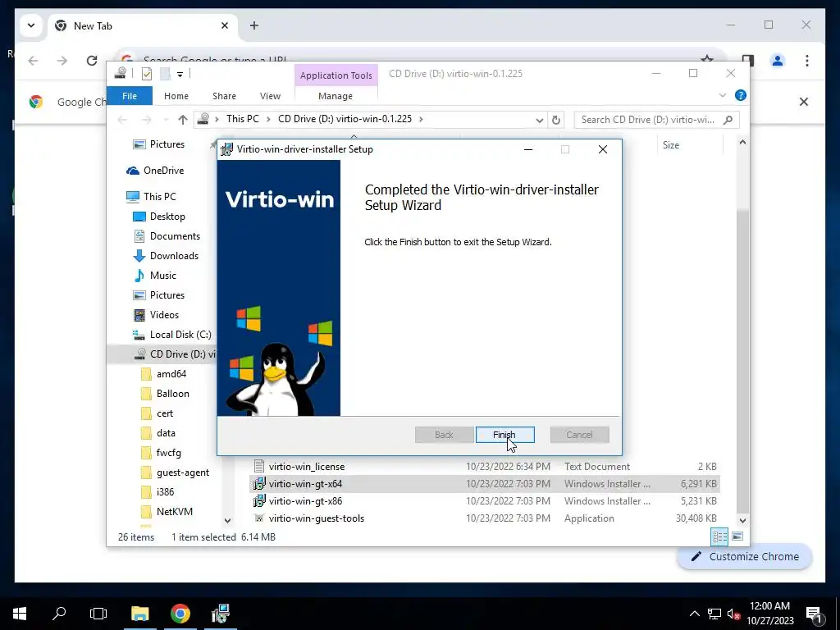
Task: Sort files by the Size column
Action: coord(671,145)
